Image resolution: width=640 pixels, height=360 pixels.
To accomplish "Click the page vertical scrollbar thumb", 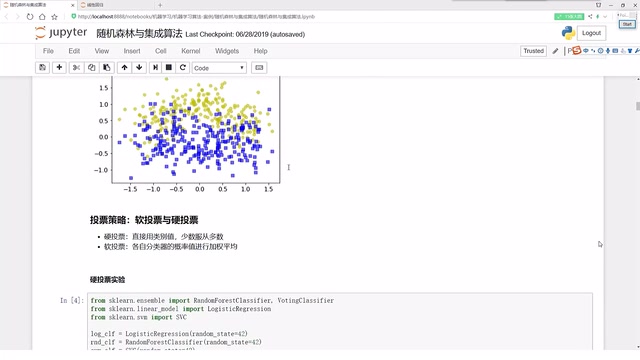I will [x=638, y=106].
